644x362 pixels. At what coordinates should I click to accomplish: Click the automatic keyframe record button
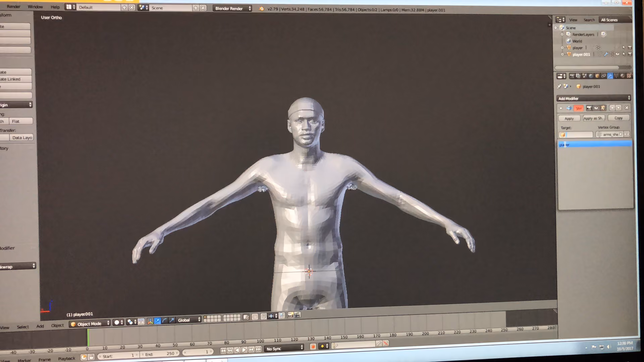313,347
